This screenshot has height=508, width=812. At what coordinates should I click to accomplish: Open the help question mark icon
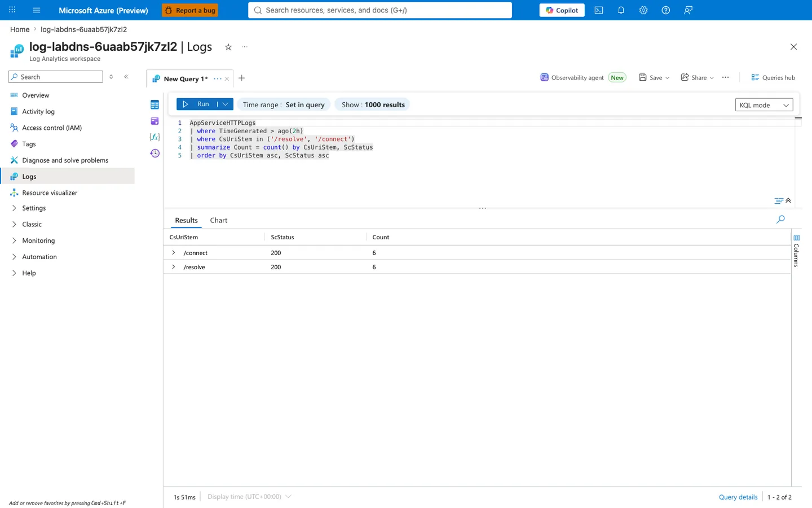point(666,10)
